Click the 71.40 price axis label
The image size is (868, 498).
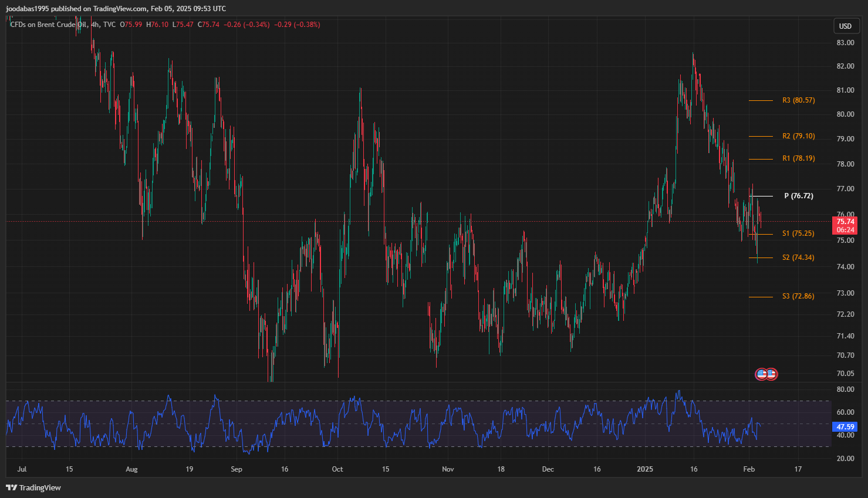(845, 336)
